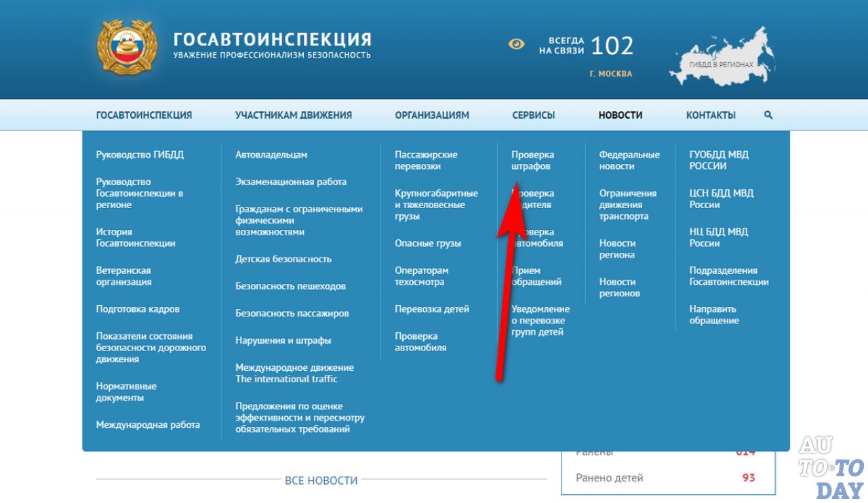Viewport: 868px width, 503px height.
Task: Open Новости регионов link
Action: click(x=620, y=287)
